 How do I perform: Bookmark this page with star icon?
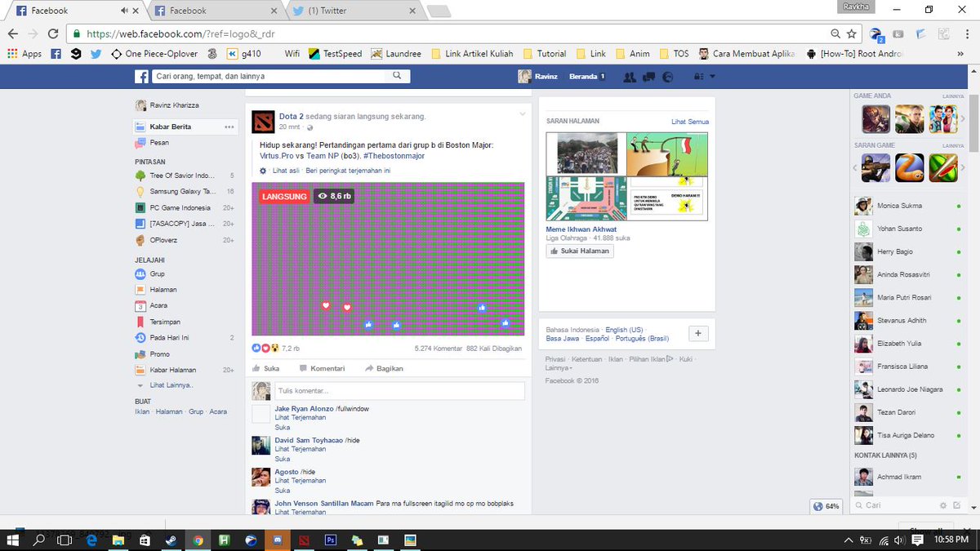coord(852,34)
